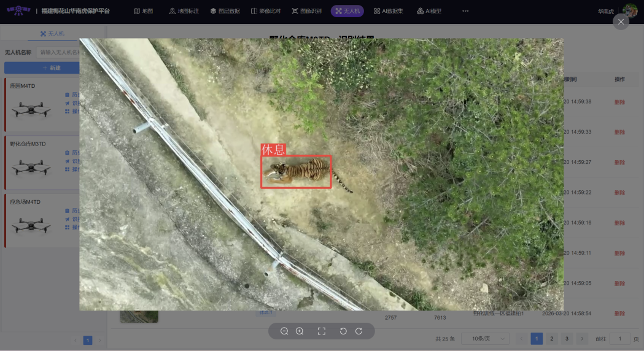
Task: Select results page 1 in table pagination
Action: click(537, 339)
